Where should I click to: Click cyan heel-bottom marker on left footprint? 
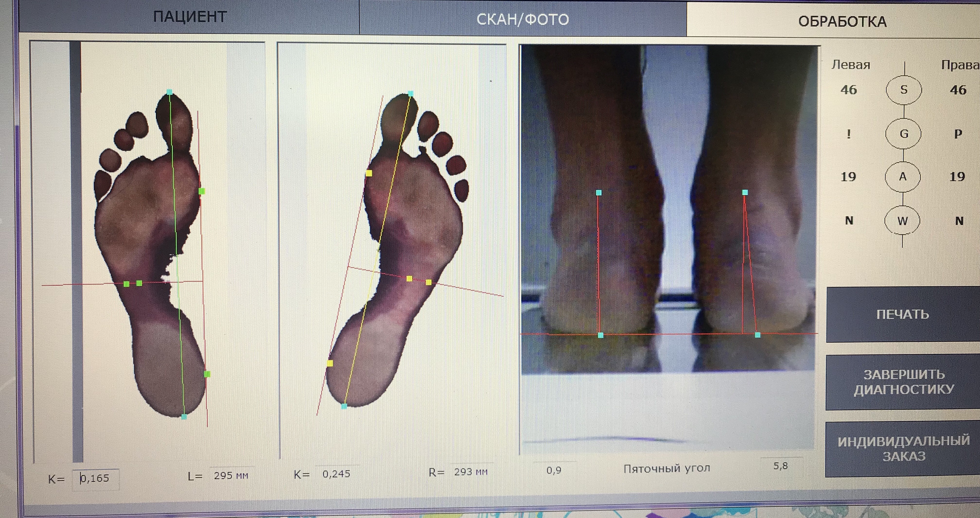point(184,416)
